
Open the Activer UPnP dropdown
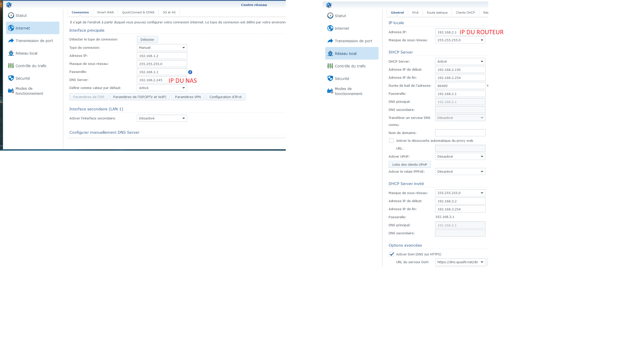pyautogui.click(x=460, y=156)
